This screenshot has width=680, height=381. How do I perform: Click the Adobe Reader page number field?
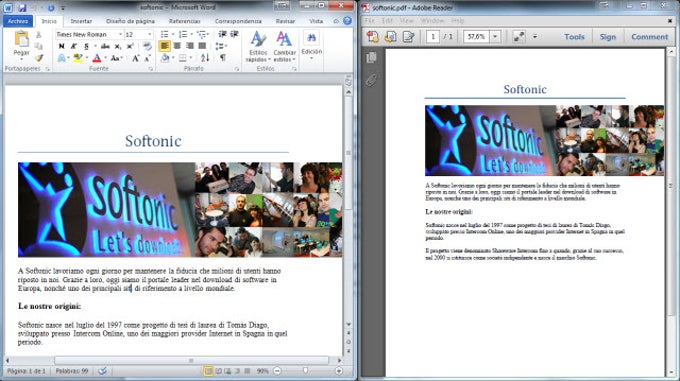point(432,37)
